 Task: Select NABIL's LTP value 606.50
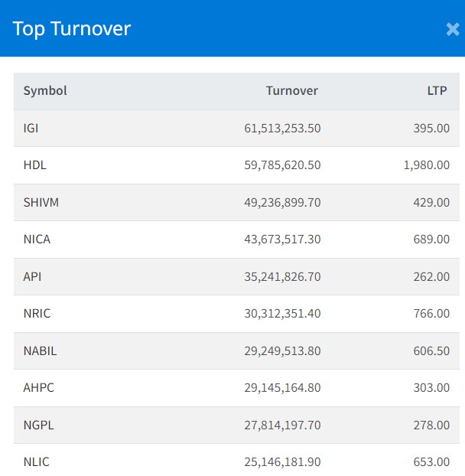[x=431, y=351]
